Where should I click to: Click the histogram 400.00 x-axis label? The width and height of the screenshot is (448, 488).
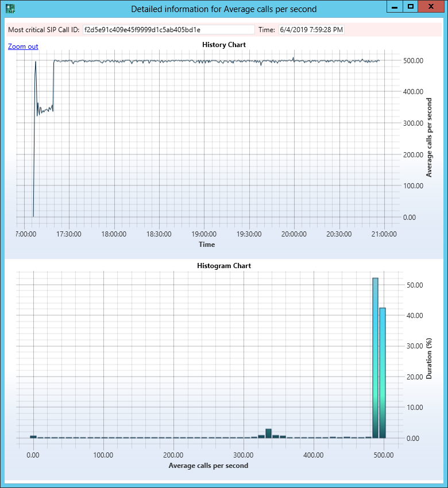(x=314, y=455)
